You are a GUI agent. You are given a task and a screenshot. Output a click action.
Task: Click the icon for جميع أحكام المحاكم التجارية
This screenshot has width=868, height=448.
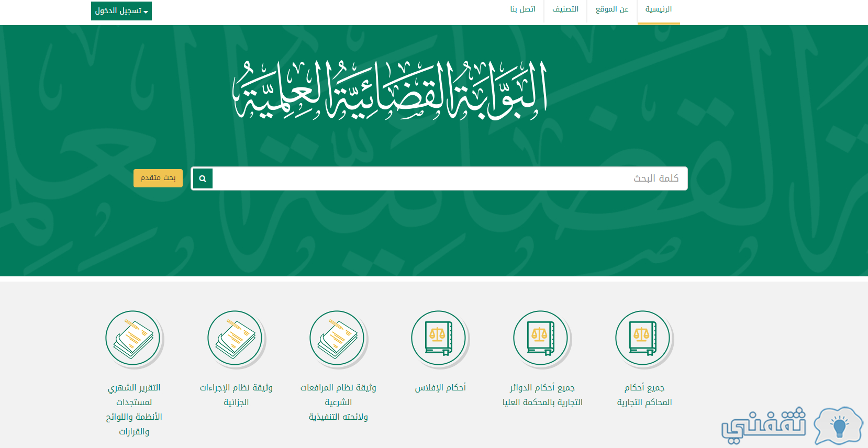(643, 338)
